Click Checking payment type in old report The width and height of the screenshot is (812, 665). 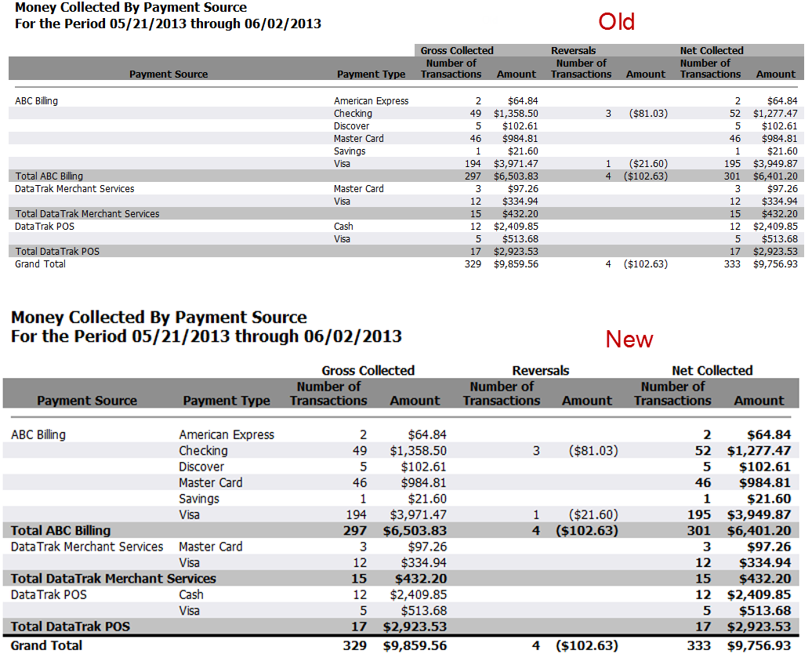click(353, 114)
